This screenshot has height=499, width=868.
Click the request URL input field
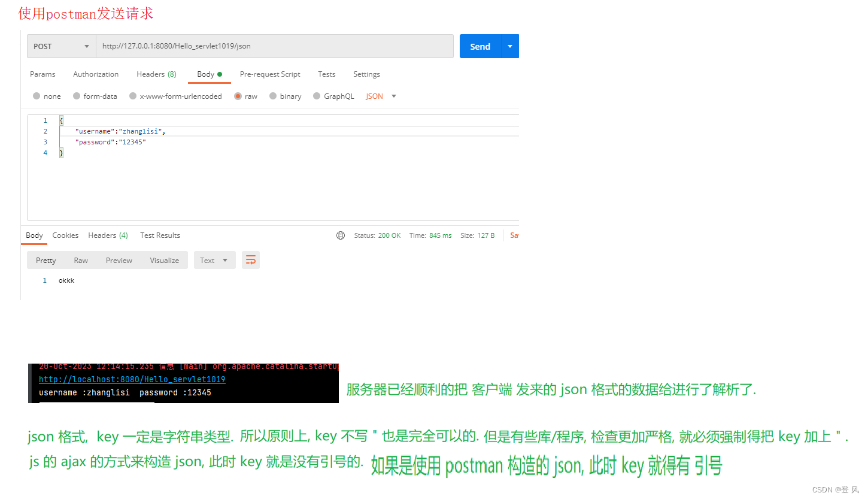[x=274, y=46]
